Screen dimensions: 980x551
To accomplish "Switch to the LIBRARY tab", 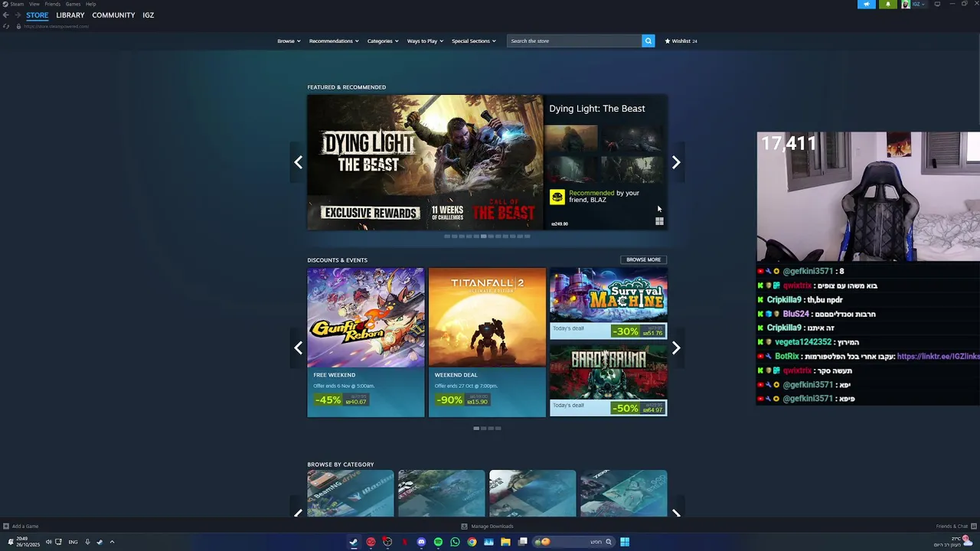I will [70, 15].
